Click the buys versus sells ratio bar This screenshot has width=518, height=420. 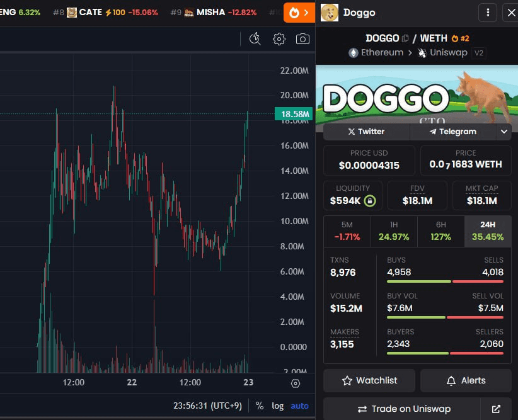pyautogui.click(x=445, y=281)
